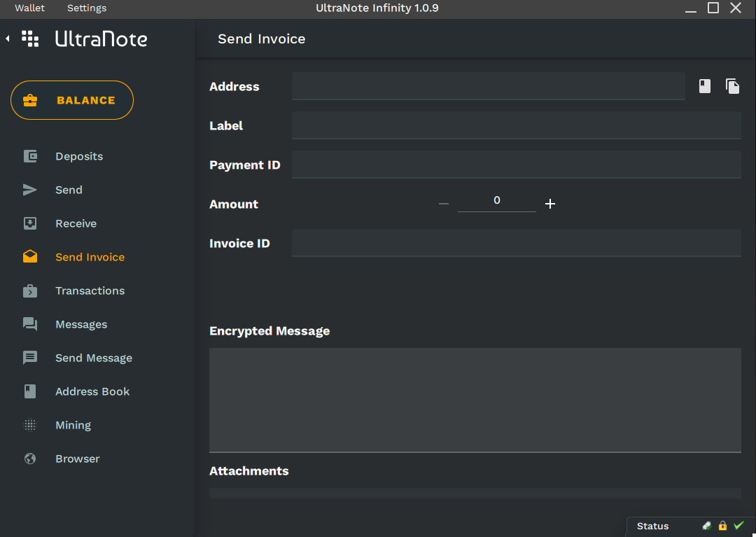
Task: Open Transactions via its briefcase icon
Action: pos(30,291)
